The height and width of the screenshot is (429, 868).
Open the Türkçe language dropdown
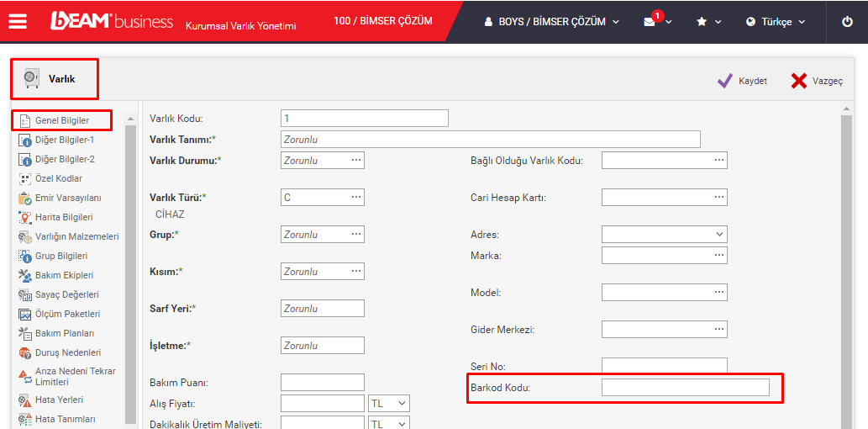click(x=776, y=22)
